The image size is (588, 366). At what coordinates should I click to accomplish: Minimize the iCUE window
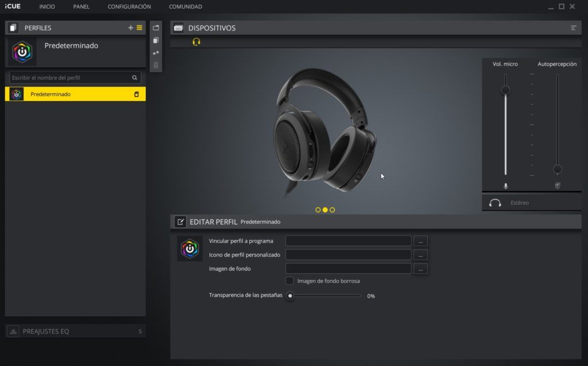[x=551, y=7]
